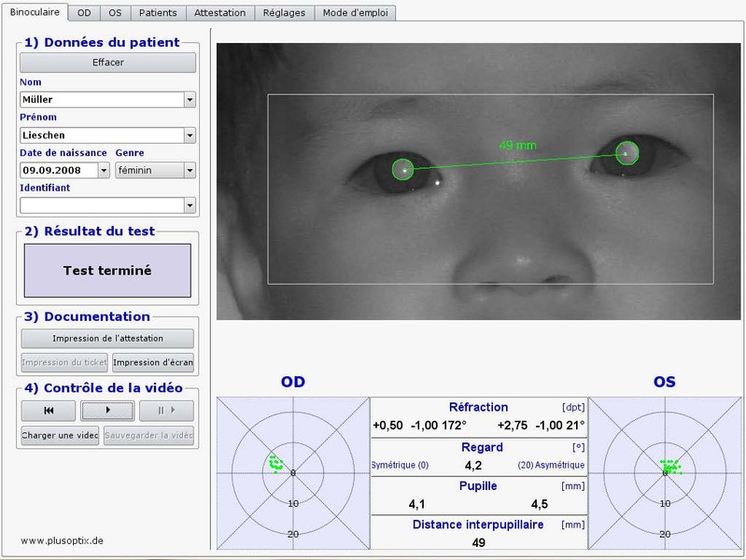Expand the Genre dropdown showing féminin

click(190, 171)
